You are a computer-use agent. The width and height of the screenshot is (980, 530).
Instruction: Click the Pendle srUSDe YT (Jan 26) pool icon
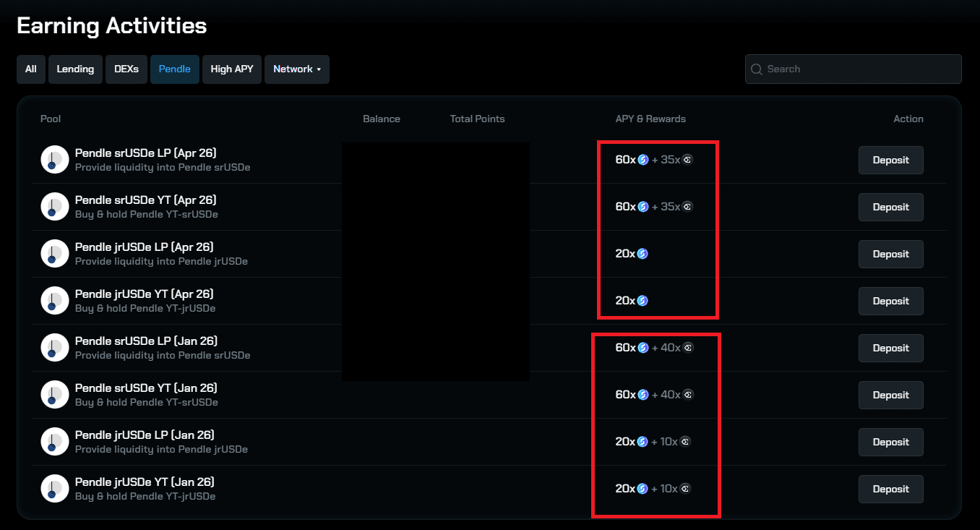tap(54, 395)
